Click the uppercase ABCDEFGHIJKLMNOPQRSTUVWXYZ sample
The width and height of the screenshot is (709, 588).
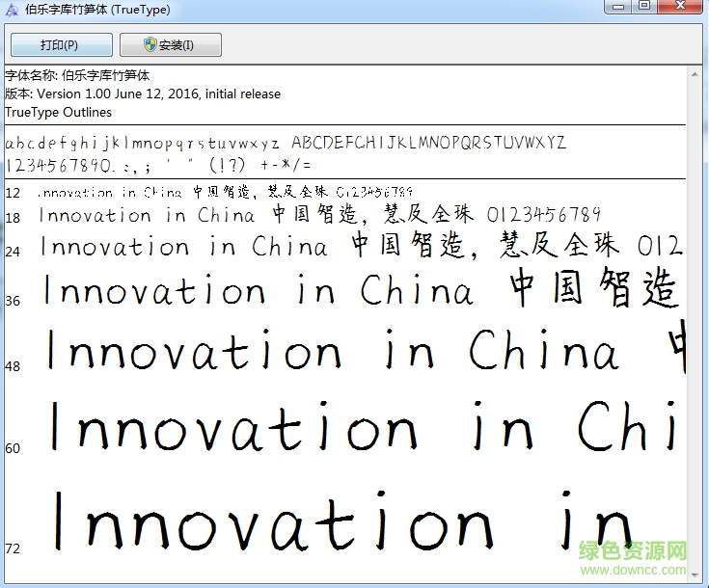point(428,143)
